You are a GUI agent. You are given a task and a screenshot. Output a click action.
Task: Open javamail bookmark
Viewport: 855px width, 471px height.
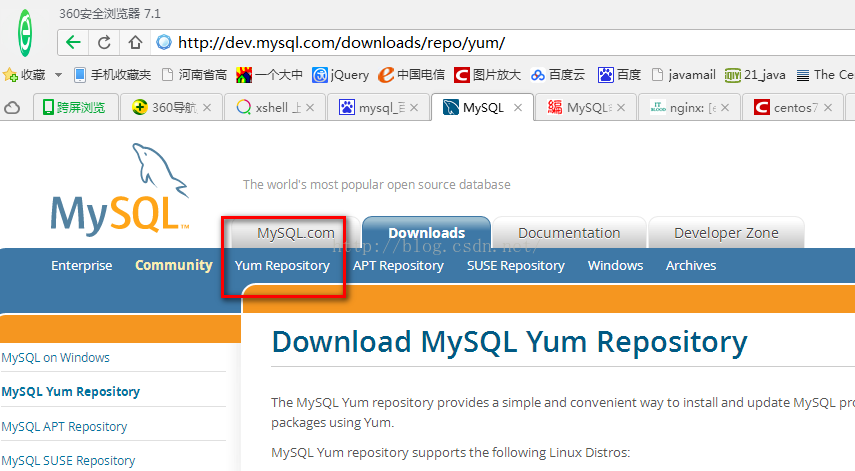pos(684,75)
